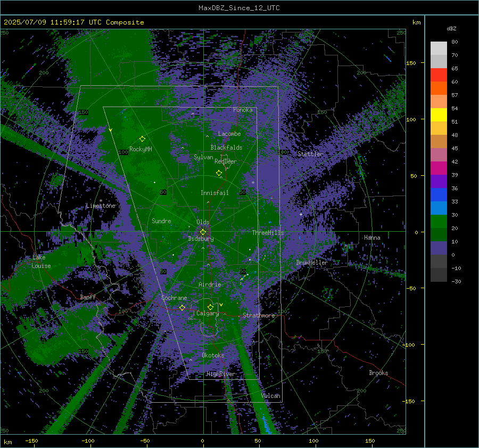Click the white asterisk above Limestone label

[101, 201]
